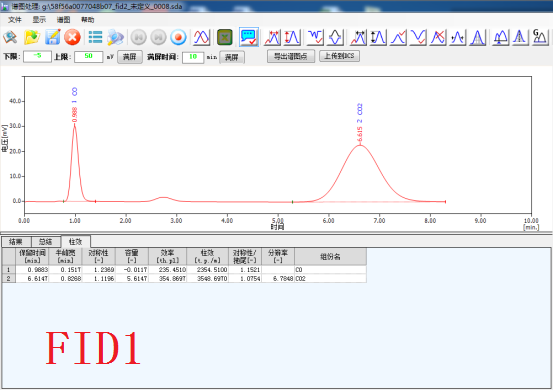554x391 pixels.
Task: Click the red X delete icon
Action: [x=73, y=37]
